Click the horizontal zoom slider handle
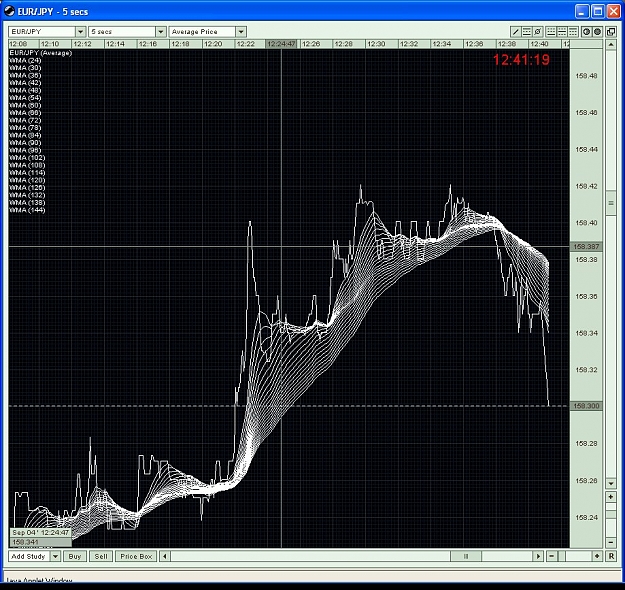This screenshot has height=590, width=625. pyautogui.click(x=562, y=556)
